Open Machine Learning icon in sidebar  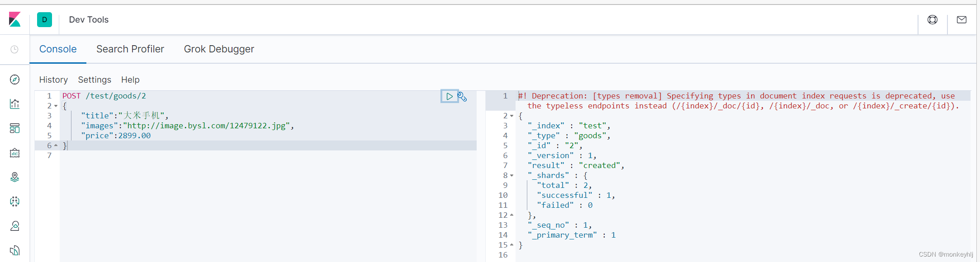point(14,201)
